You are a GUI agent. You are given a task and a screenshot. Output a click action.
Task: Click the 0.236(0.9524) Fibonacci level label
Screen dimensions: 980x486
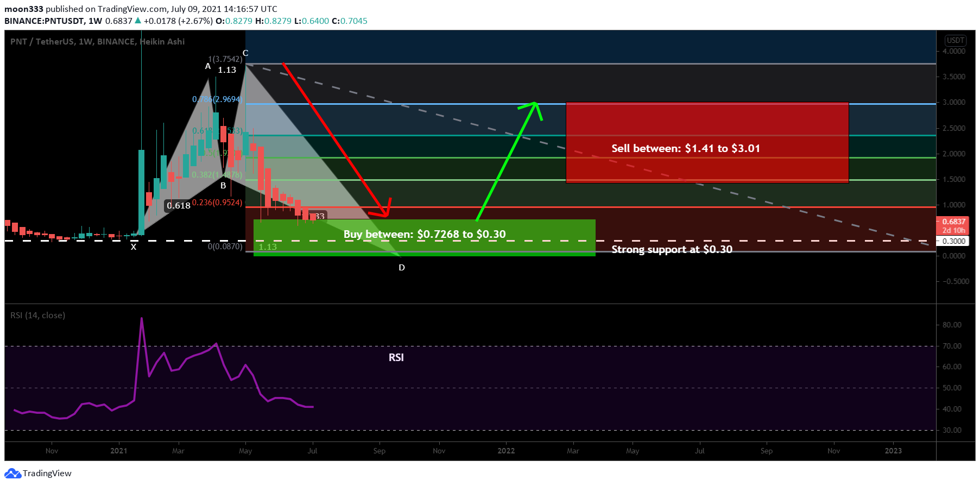click(217, 203)
